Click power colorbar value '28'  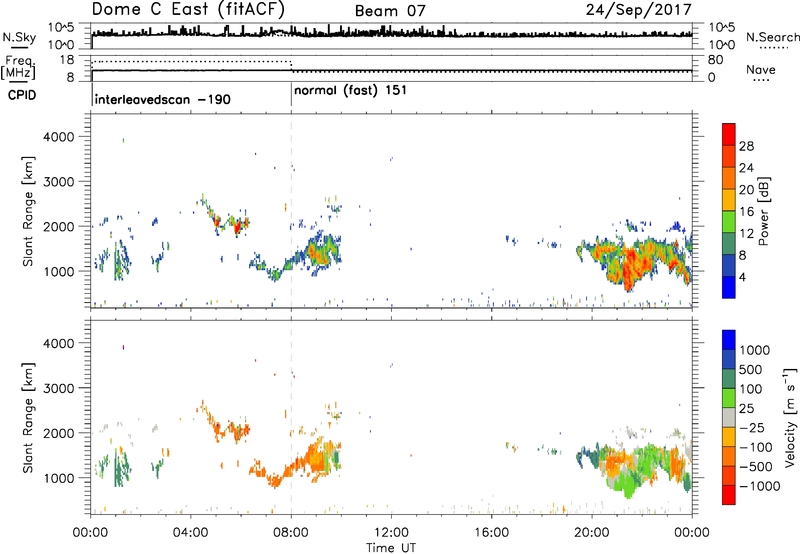pyautogui.click(x=746, y=146)
